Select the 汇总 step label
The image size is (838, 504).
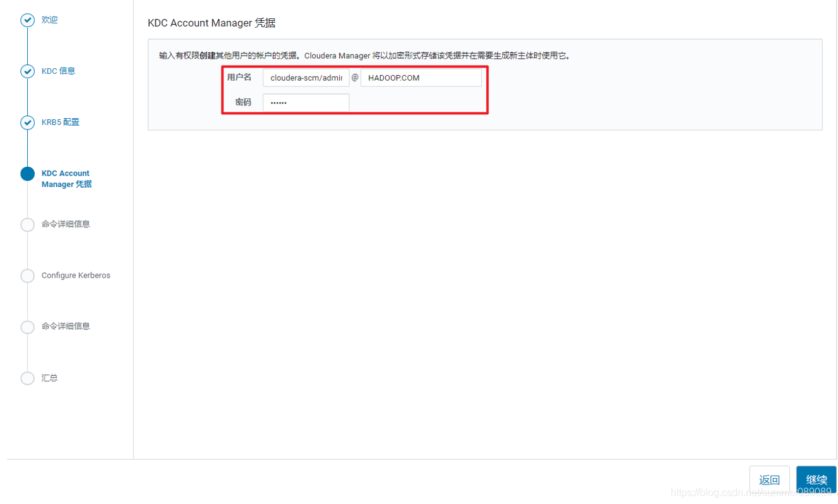click(50, 378)
